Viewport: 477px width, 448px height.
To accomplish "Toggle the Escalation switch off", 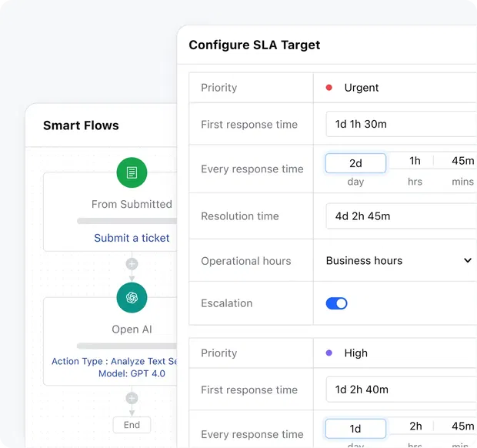I will (336, 303).
